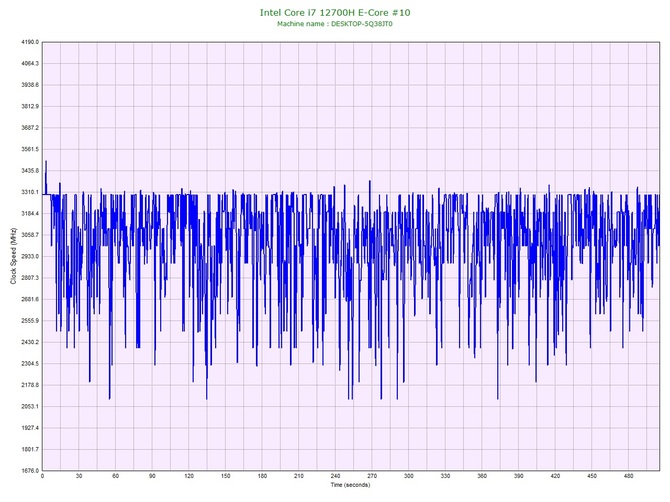Click the 'Machine name : DESKTOP-5Q38JT0' subtitle

[x=335, y=24]
